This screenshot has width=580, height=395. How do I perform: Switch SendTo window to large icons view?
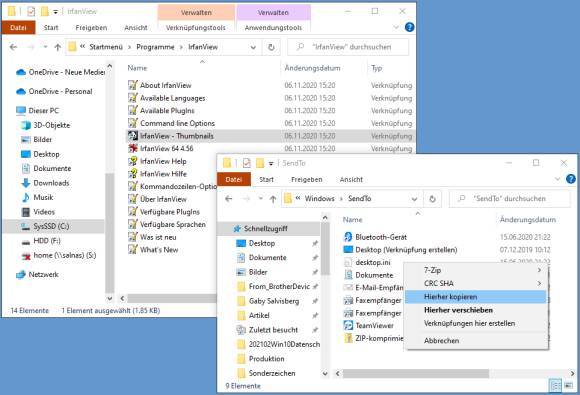tap(568, 385)
